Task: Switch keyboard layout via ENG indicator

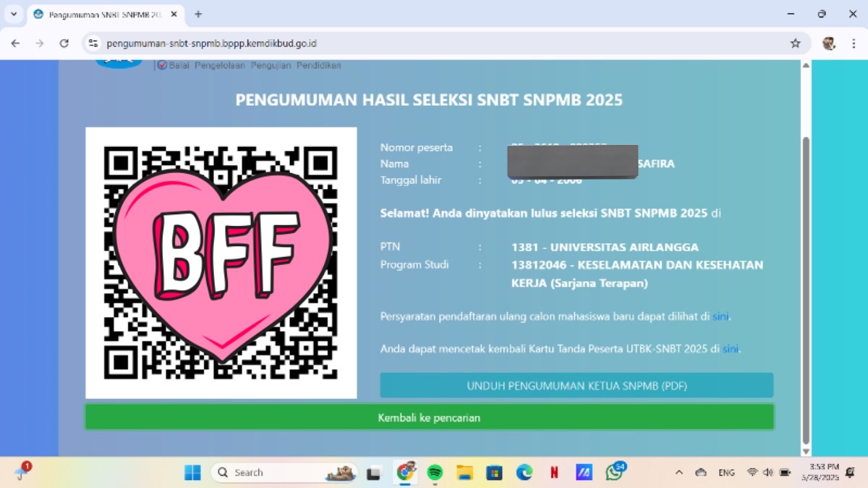Action: pyautogui.click(x=726, y=472)
